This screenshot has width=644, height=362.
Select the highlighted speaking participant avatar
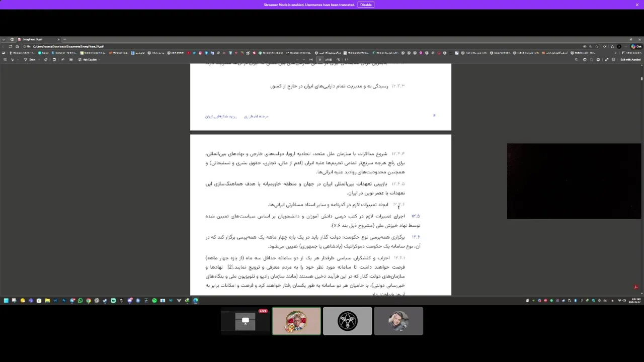(296, 321)
